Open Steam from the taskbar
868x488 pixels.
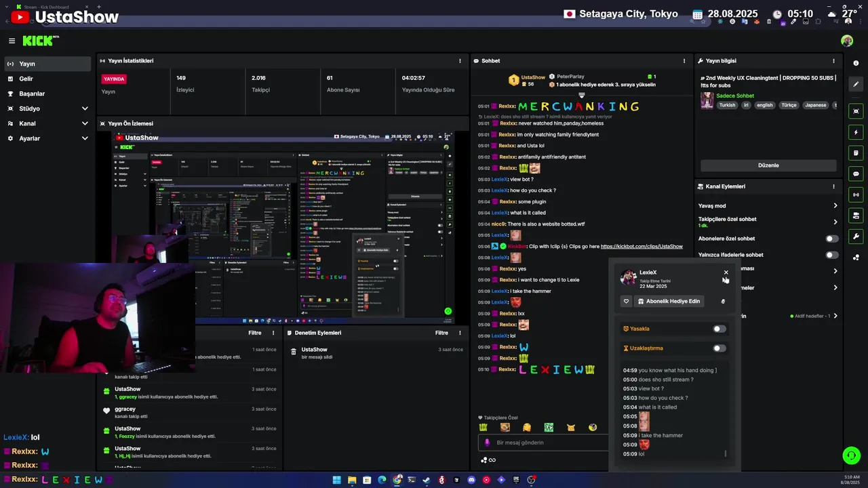427,480
